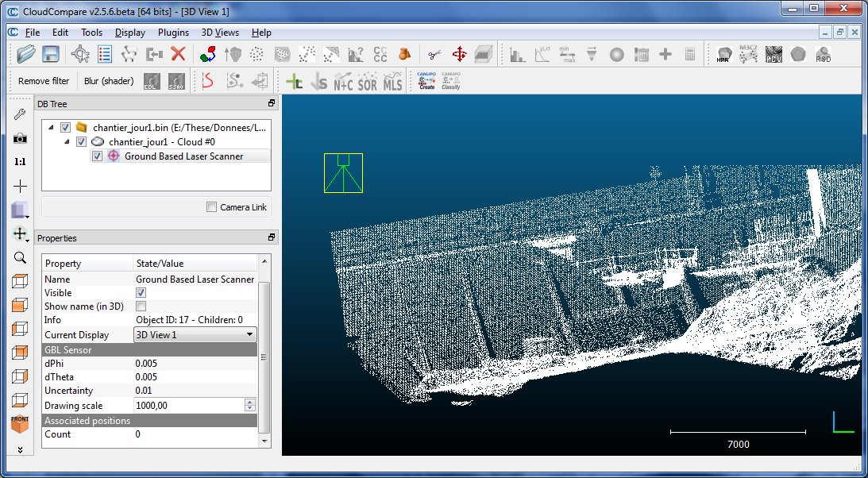The image size is (868, 478).
Task: Click the CANUPO Classify icon
Action: click(x=450, y=81)
